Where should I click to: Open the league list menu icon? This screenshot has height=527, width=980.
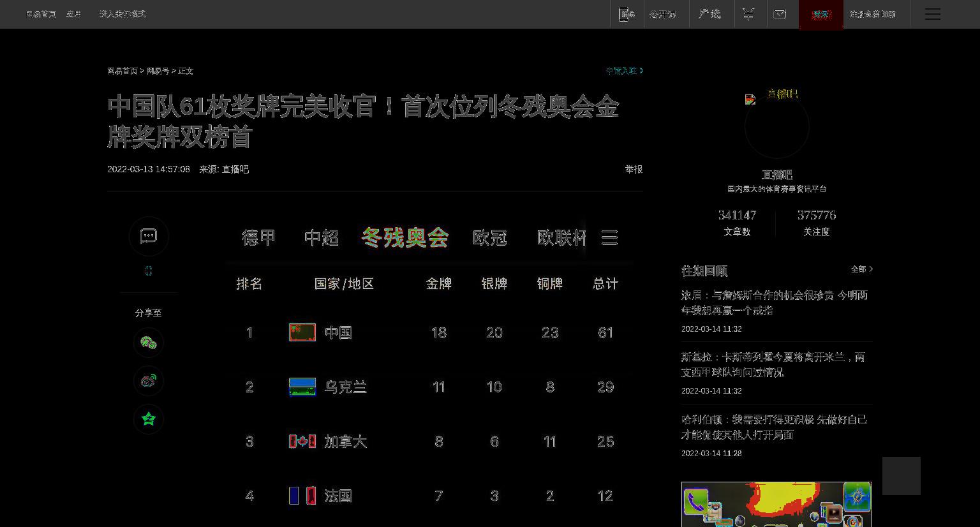609,237
